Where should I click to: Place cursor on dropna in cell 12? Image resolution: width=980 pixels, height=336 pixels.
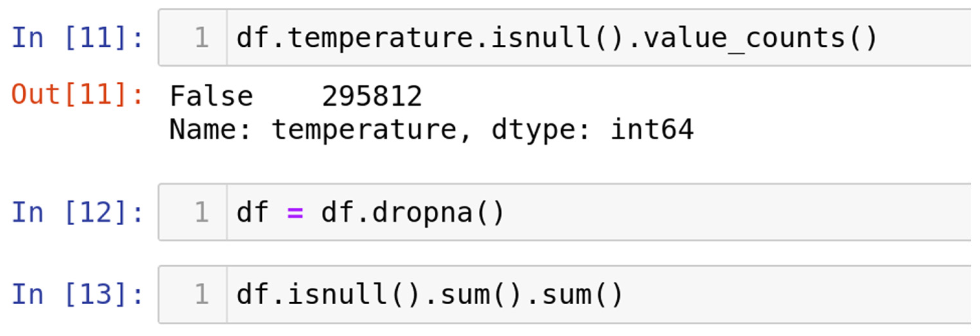pos(422,212)
